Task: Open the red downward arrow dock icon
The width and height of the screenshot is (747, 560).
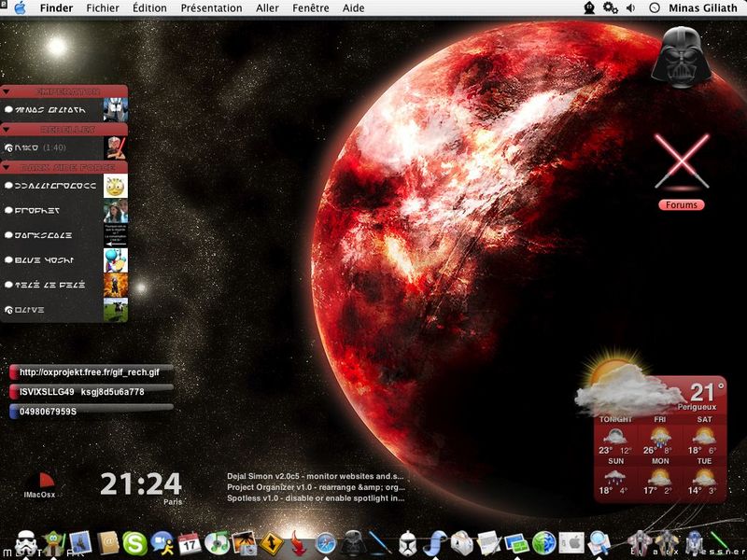Action: tap(299, 543)
